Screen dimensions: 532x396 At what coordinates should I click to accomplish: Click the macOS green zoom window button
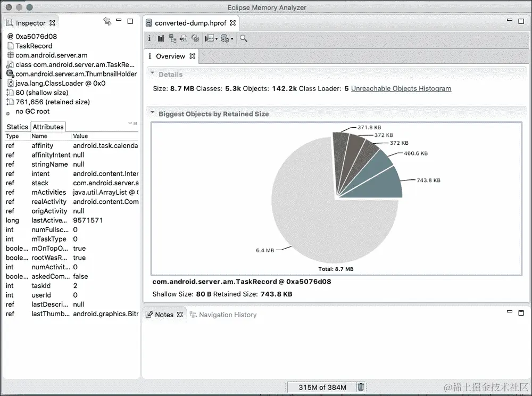pyautogui.click(x=30, y=7)
